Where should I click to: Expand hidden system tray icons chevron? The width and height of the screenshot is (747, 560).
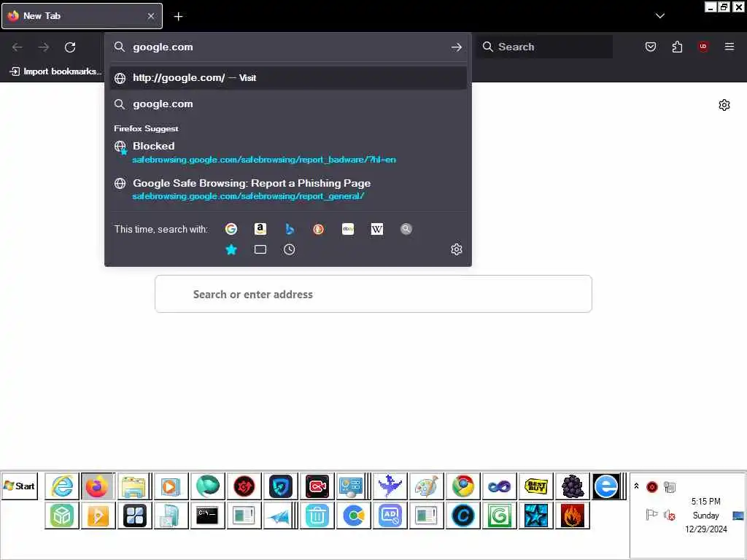click(x=636, y=486)
